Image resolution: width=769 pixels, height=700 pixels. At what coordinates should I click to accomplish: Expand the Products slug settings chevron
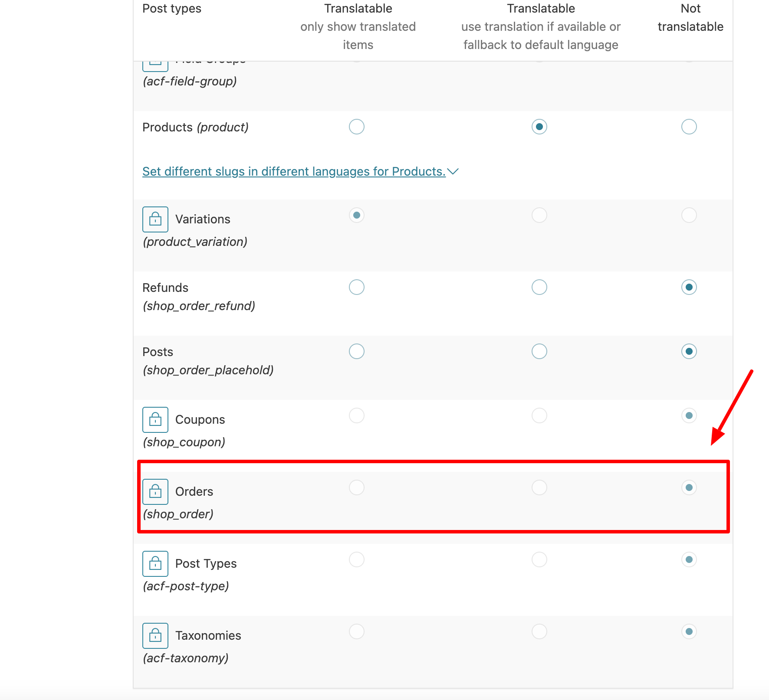tap(453, 172)
